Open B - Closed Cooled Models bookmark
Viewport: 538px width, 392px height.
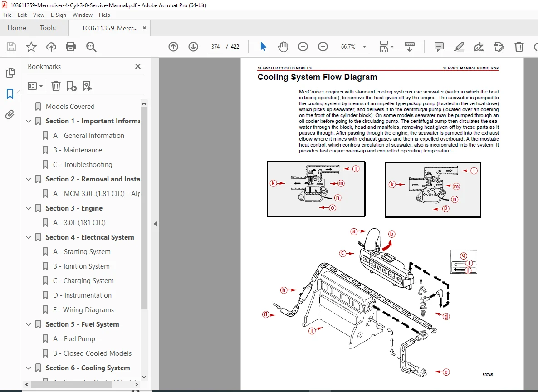pos(92,353)
